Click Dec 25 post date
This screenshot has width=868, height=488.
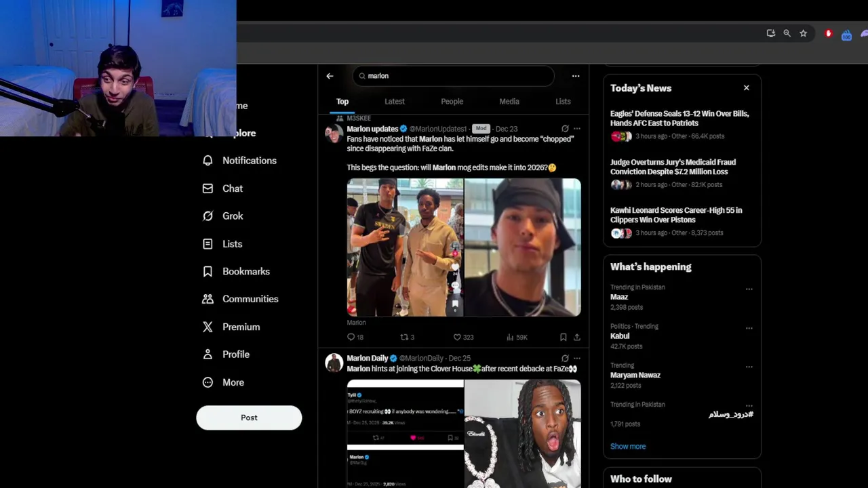(459, 358)
